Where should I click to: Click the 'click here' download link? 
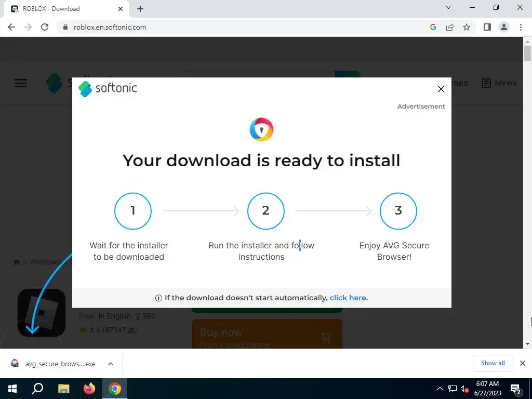(348, 298)
